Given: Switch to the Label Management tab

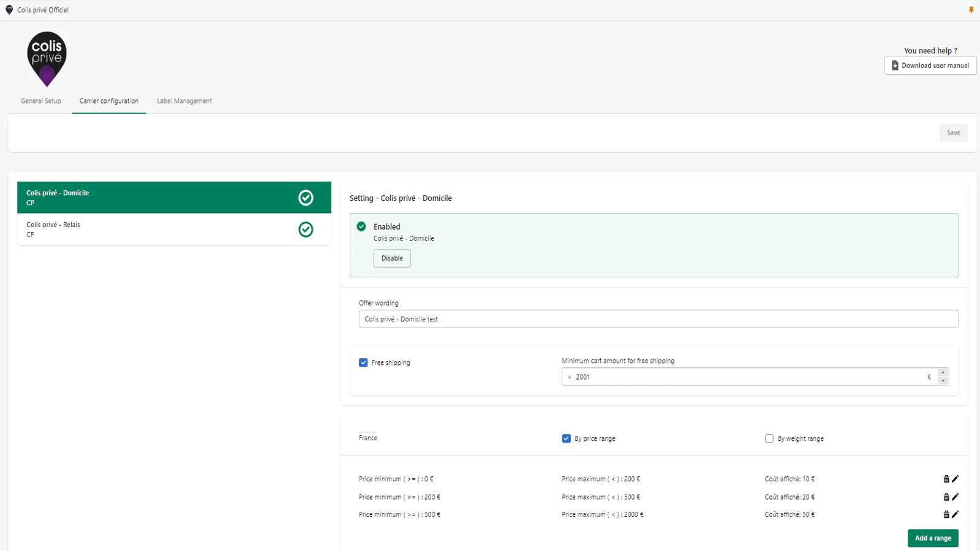Looking at the screenshot, I should point(184,101).
